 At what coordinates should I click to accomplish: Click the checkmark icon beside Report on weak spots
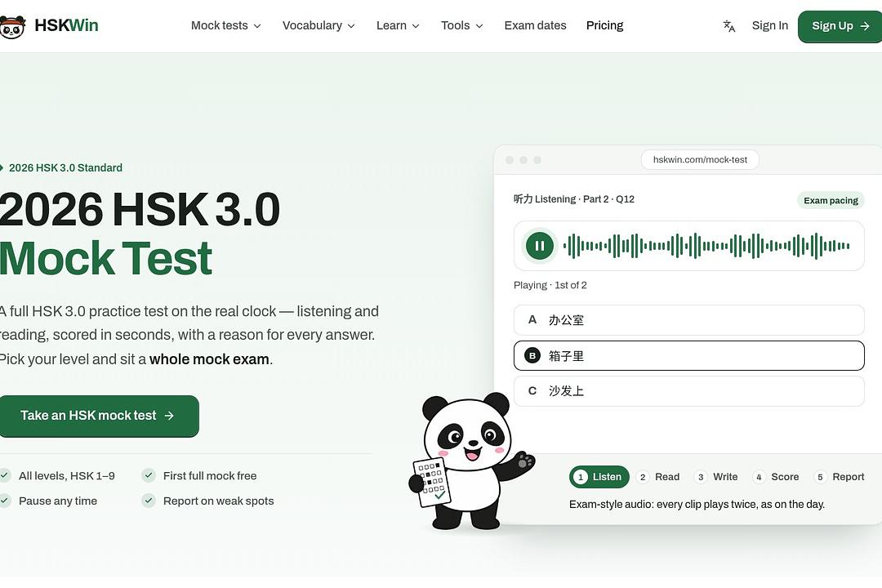(149, 501)
